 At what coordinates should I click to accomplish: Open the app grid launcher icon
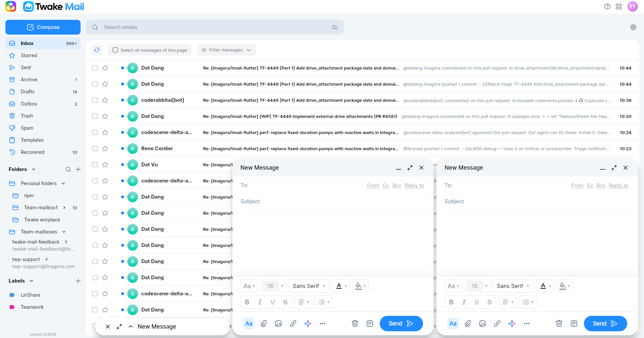point(619,6)
